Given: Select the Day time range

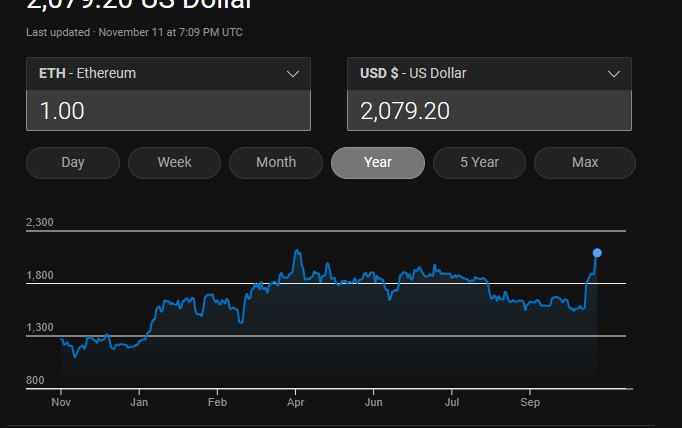Looking at the screenshot, I should (73, 163).
